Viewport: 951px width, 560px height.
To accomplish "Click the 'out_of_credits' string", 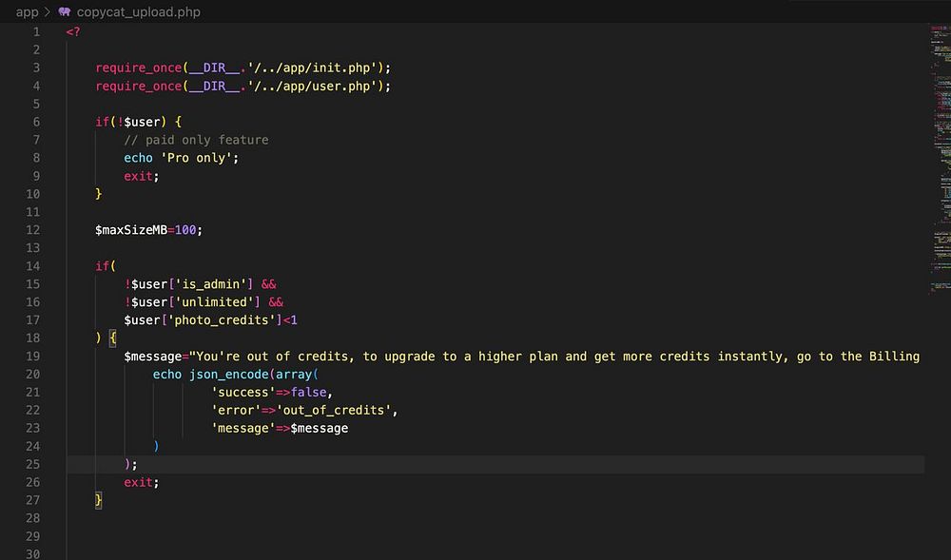I will coord(334,411).
